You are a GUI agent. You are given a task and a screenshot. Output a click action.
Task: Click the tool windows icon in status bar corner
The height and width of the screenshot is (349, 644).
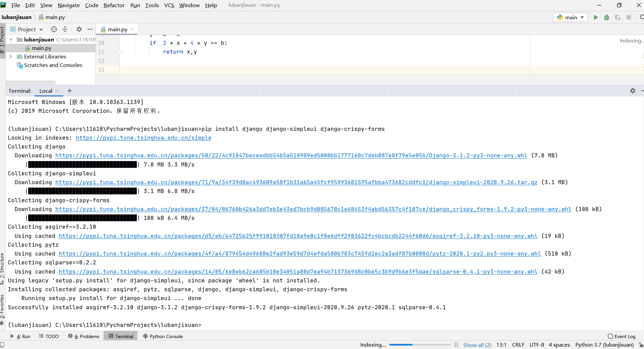(2, 345)
